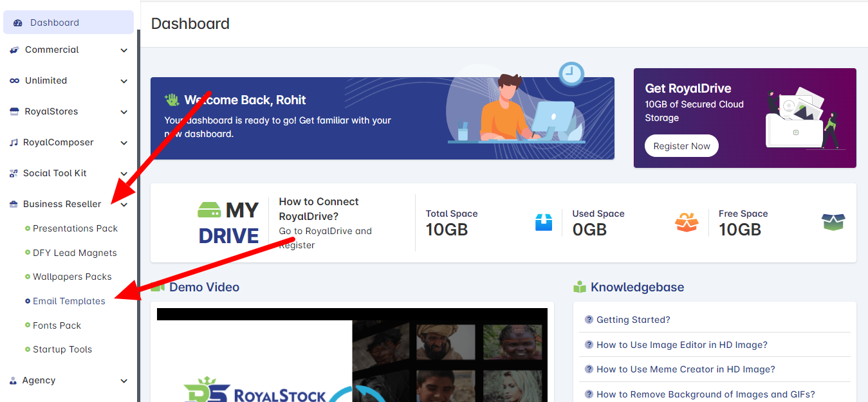Image resolution: width=868 pixels, height=402 pixels.
Task: Click the Dashboard gauge icon in sidebar
Action: (18, 23)
